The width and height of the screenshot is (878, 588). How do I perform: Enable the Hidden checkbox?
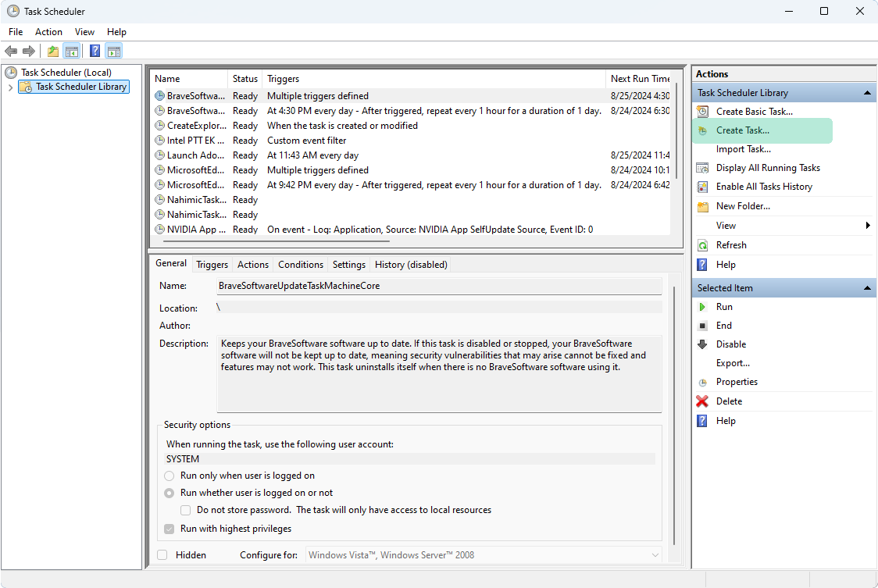tap(163, 554)
